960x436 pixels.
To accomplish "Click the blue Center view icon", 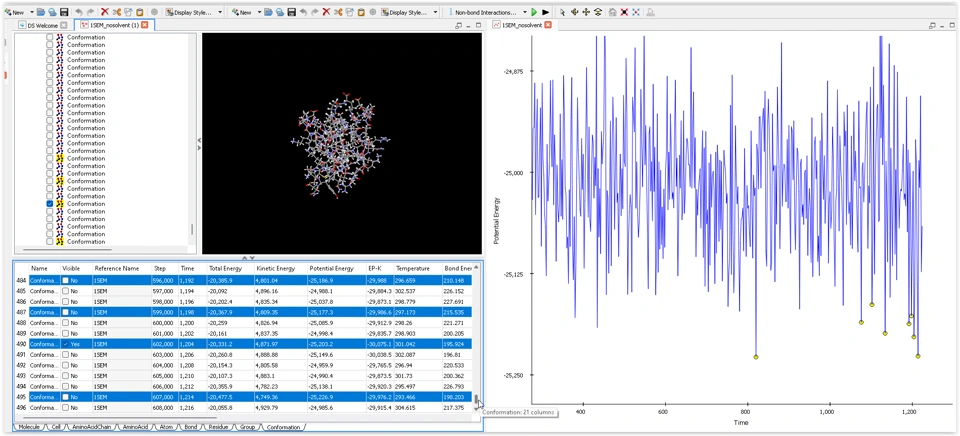I will [x=636, y=12].
